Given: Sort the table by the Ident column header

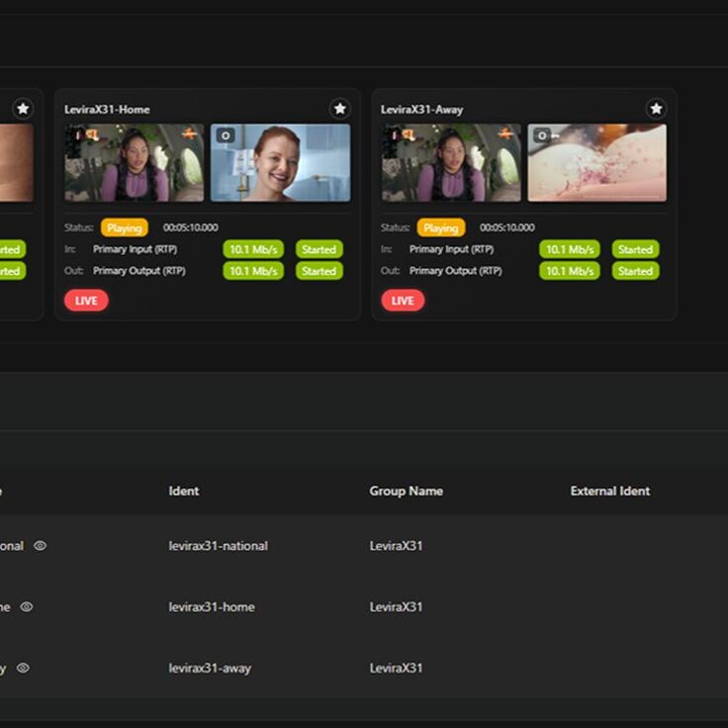Looking at the screenshot, I should click(x=184, y=491).
